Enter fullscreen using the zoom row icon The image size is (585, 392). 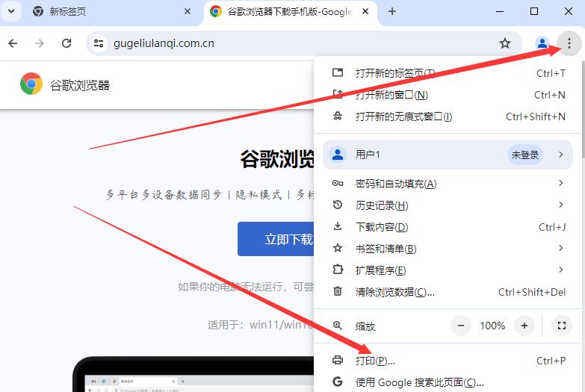coord(562,326)
